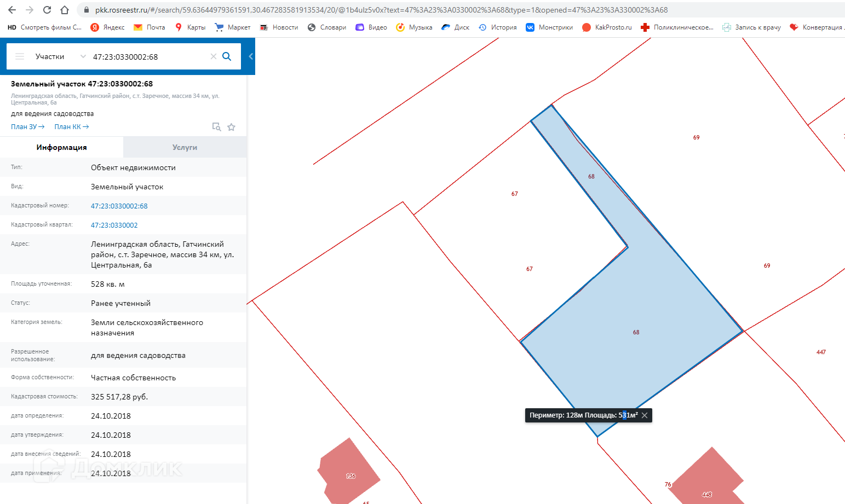Open the Музыка bookmark
Screen dimensions: 845x504
tap(414, 27)
